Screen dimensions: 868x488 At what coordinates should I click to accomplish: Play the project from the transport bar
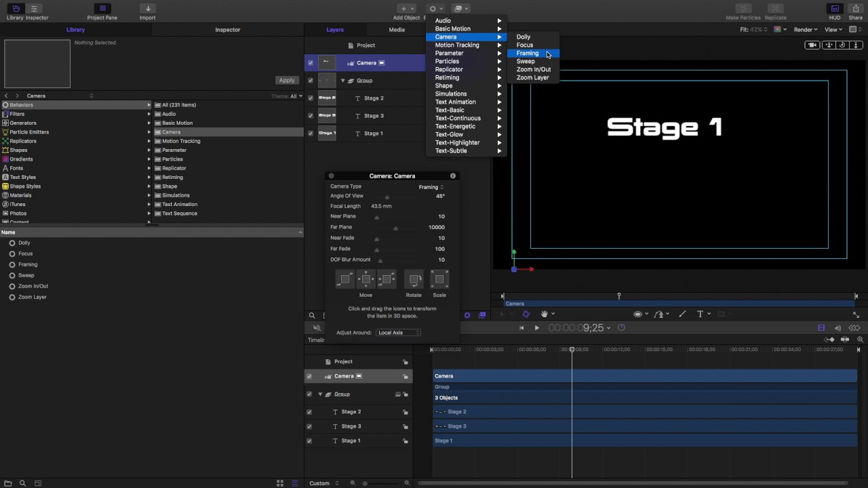click(536, 328)
